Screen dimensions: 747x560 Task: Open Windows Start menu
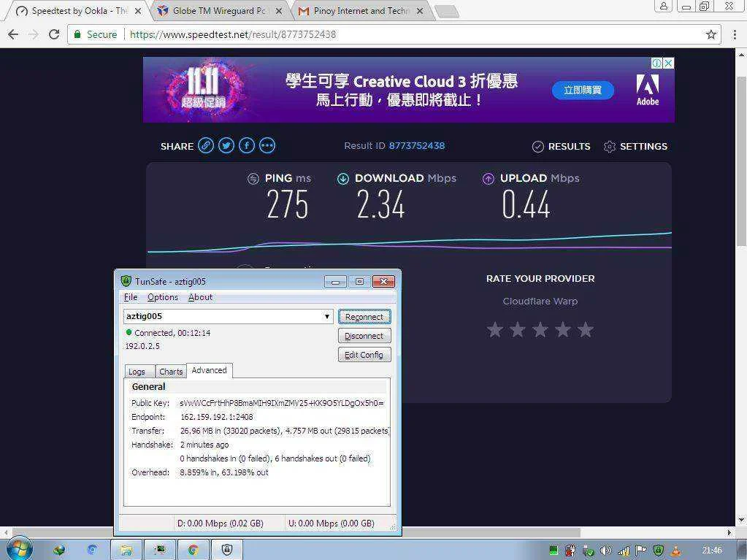(x=20, y=548)
